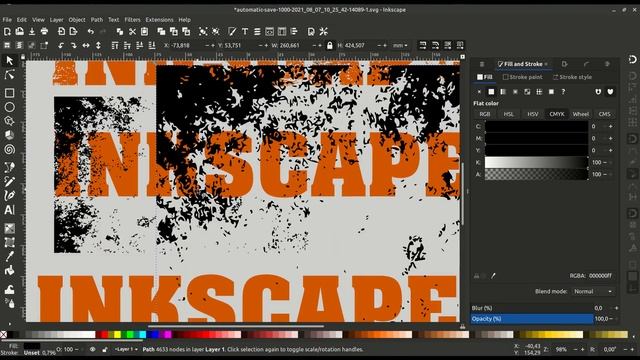Screen dimensions: 640x360
Task: Set fill to No paint (X)
Action: (479, 92)
